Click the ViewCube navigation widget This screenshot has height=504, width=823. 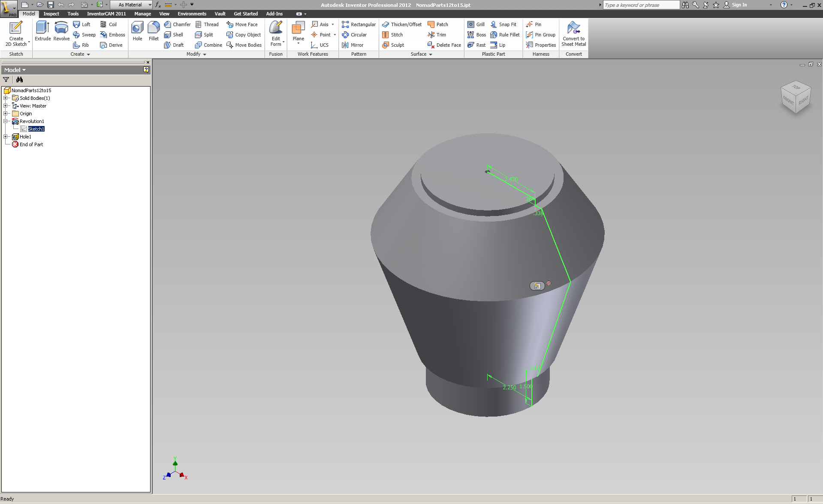796,97
